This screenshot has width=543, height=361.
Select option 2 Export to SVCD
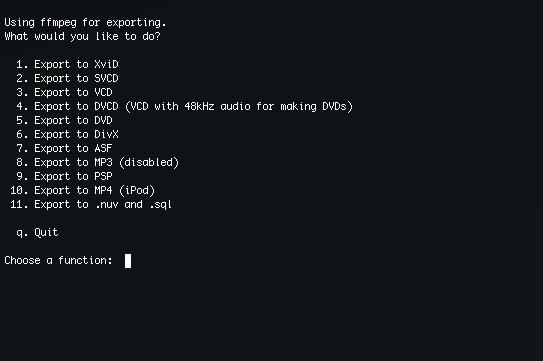[x=68, y=78]
